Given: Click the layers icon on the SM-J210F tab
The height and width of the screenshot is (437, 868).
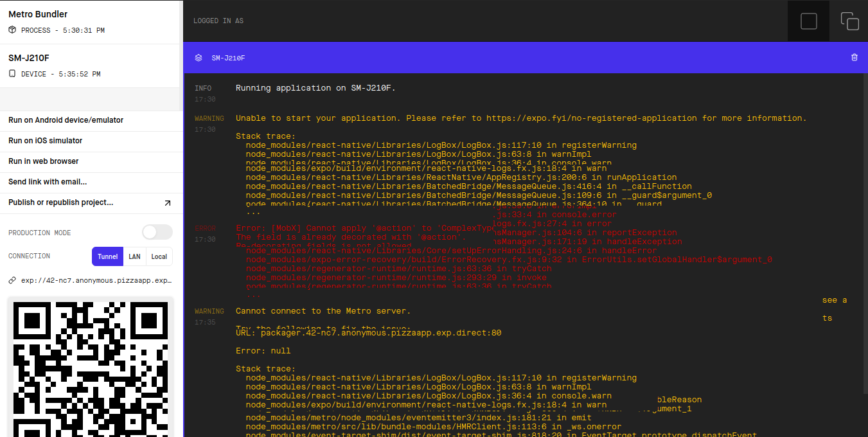Looking at the screenshot, I should [199, 57].
